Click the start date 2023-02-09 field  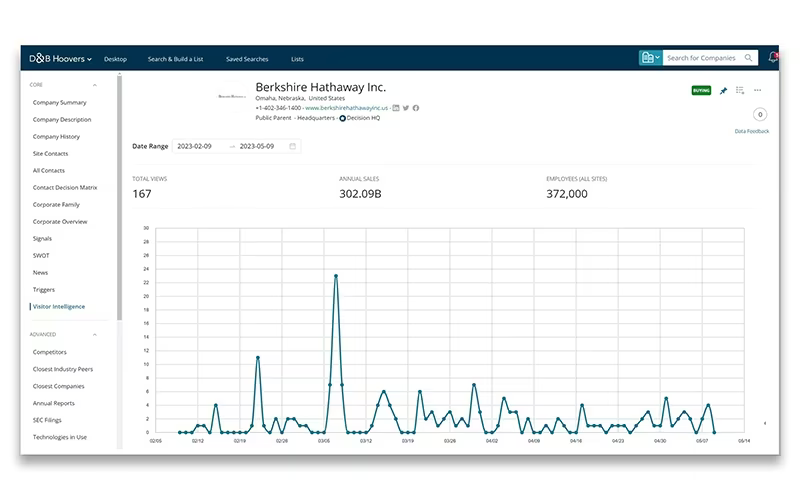click(194, 146)
